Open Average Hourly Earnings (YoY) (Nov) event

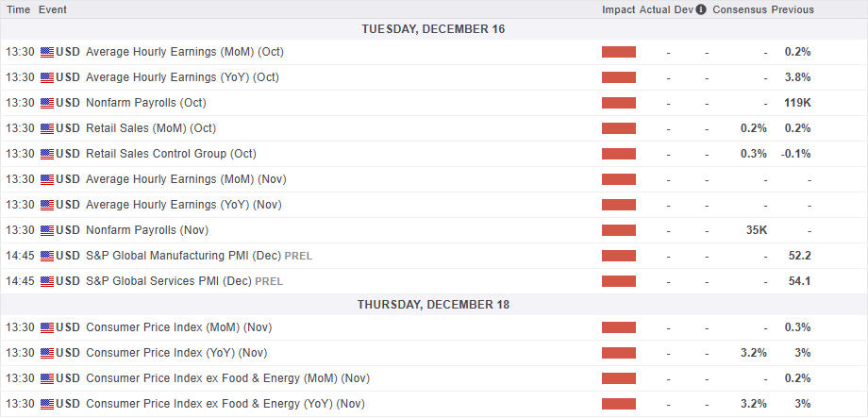click(x=183, y=205)
